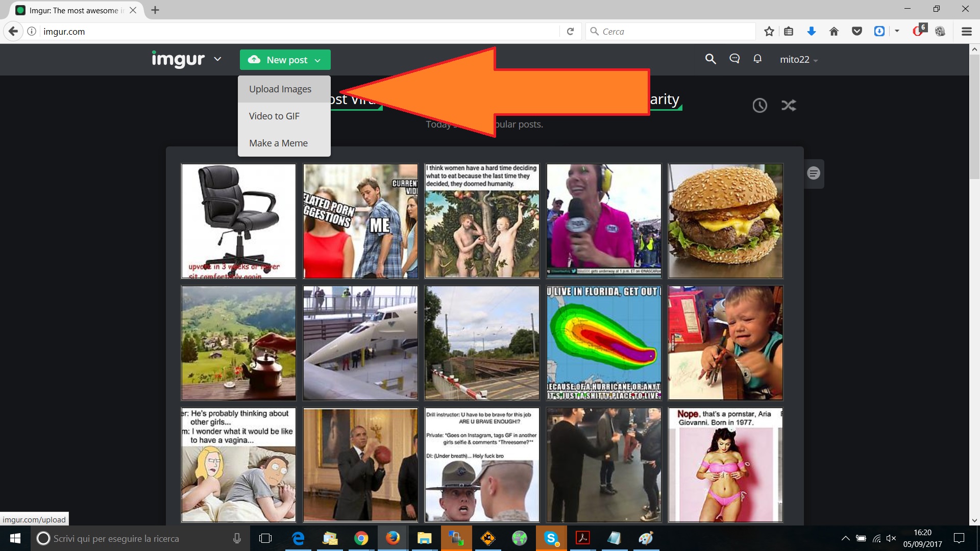Expand toolbar extension dropdown arrow

[897, 32]
